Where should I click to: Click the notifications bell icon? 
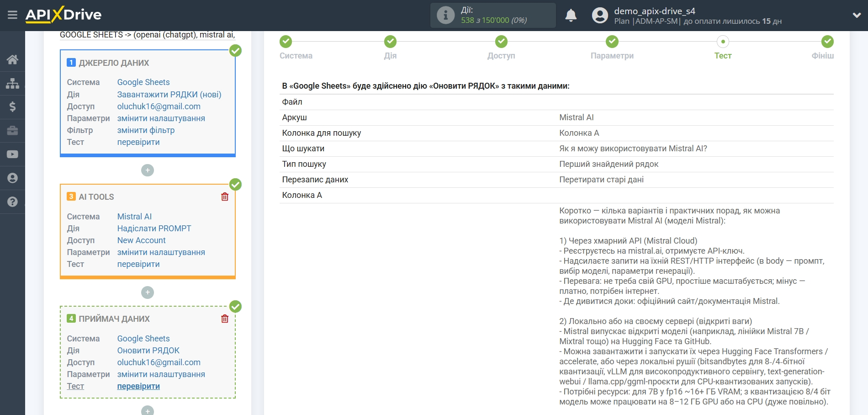571,15
